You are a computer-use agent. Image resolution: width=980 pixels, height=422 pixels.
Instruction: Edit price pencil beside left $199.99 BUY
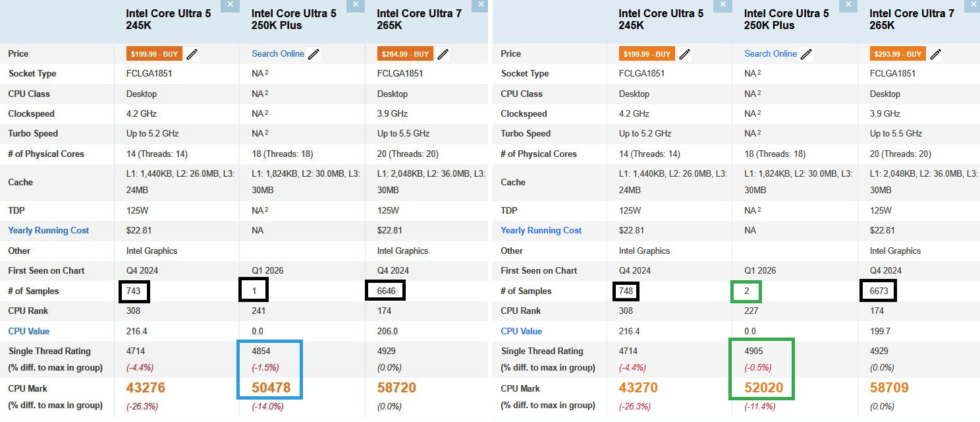[x=192, y=54]
